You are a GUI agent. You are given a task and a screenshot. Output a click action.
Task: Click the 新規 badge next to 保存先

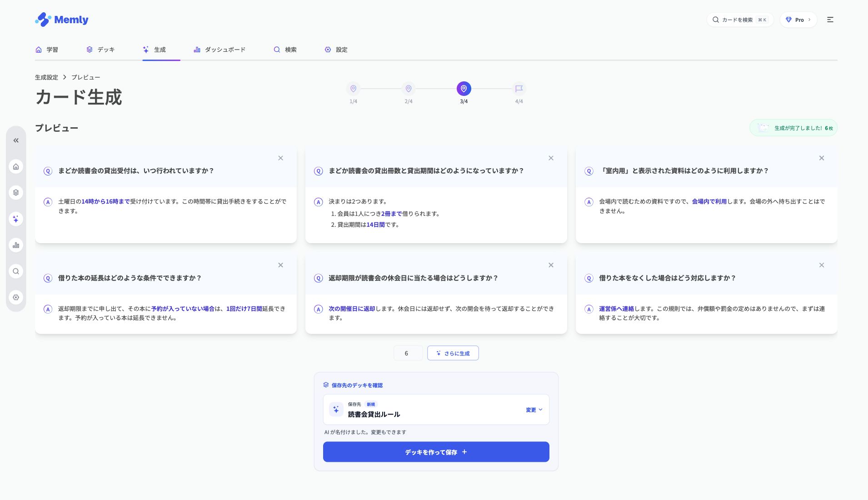(x=371, y=404)
